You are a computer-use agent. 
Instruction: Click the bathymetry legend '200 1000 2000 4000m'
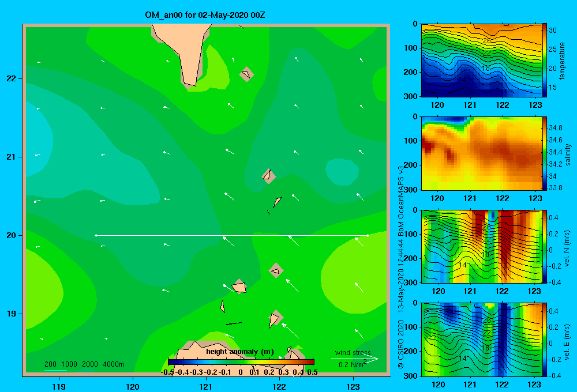(x=84, y=364)
